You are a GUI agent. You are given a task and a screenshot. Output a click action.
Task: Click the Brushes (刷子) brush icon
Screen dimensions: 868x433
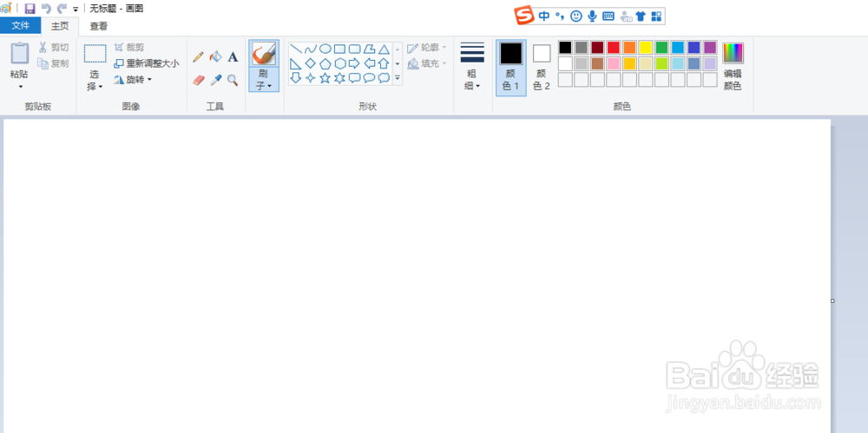[x=264, y=54]
